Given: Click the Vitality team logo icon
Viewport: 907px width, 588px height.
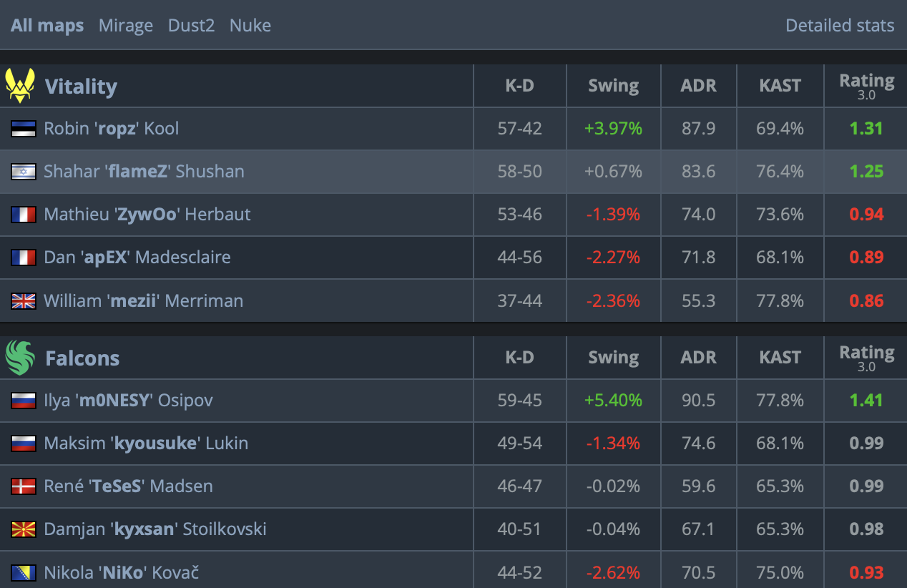Looking at the screenshot, I should [x=20, y=86].
